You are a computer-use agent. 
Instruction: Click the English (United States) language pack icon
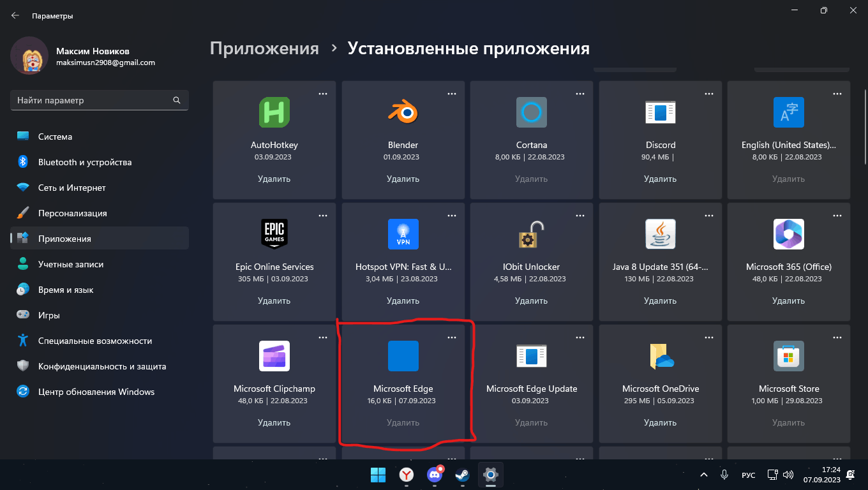pyautogui.click(x=789, y=112)
